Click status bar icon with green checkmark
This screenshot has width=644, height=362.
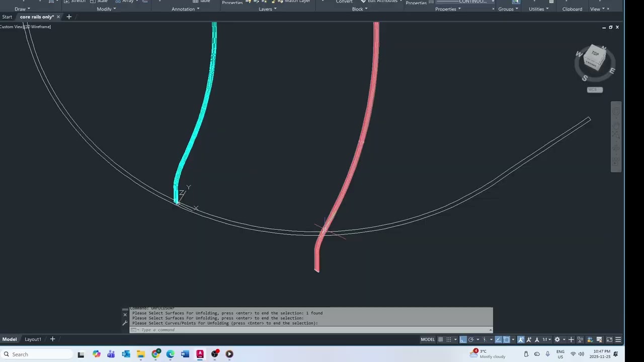tap(590, 339)
